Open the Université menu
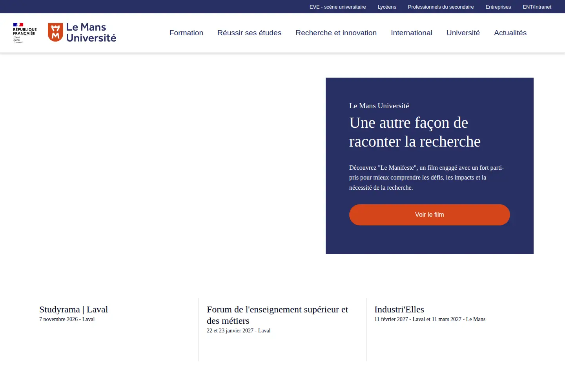 [463, 33]
